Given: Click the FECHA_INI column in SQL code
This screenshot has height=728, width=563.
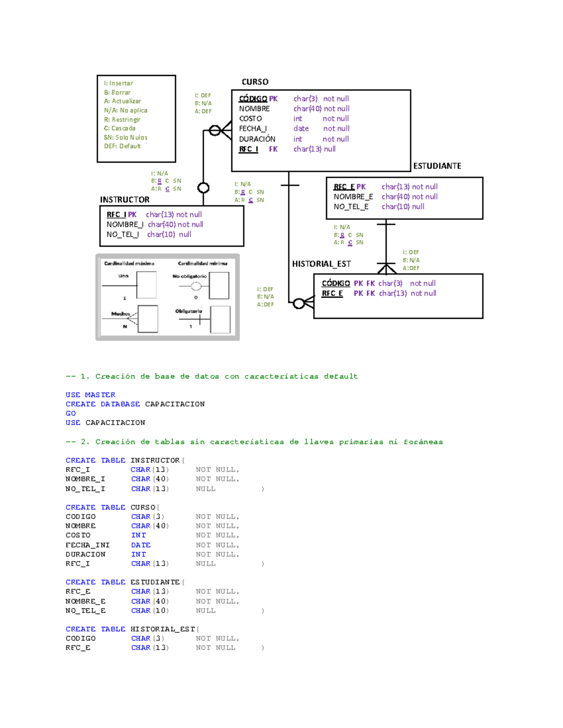Looking at the screenshot, I should (88, 545).
